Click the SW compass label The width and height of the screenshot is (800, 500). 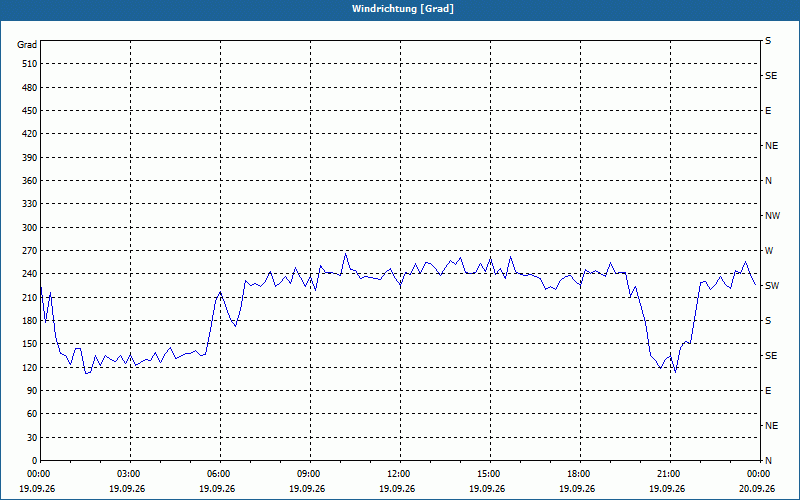[772, 286]
